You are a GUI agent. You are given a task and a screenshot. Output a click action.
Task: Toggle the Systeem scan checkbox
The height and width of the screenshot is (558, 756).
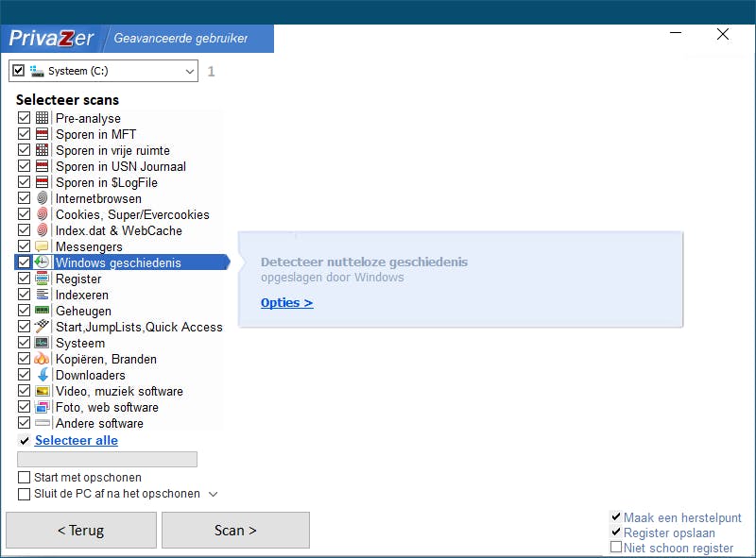[x=24, y=343]
